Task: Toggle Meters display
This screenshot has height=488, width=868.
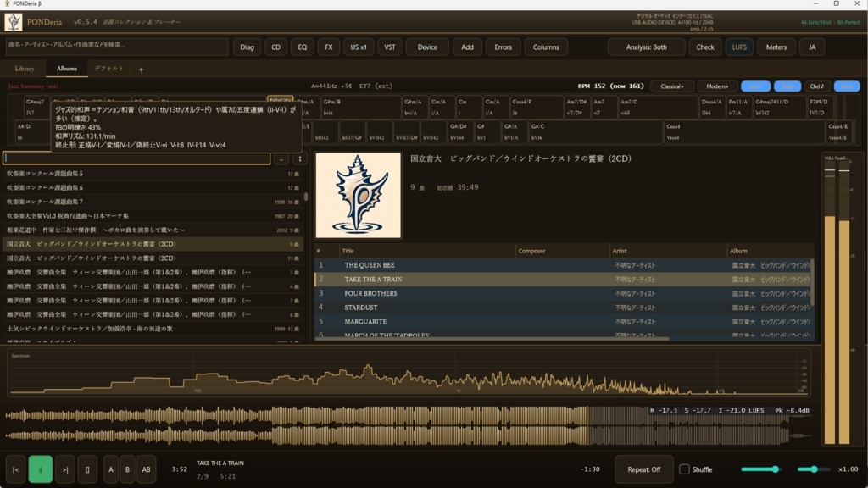Action: pyautogui.click(x=776, y=47)
